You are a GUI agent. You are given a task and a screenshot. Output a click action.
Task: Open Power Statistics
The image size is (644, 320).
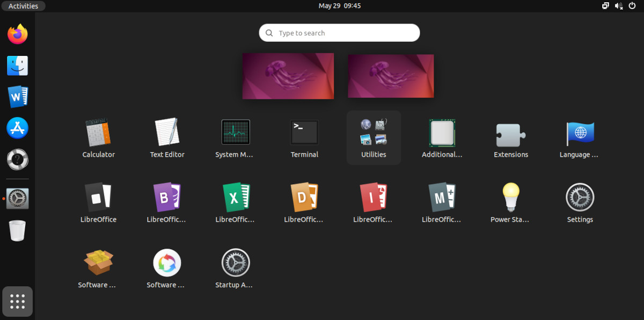point(510,197)
